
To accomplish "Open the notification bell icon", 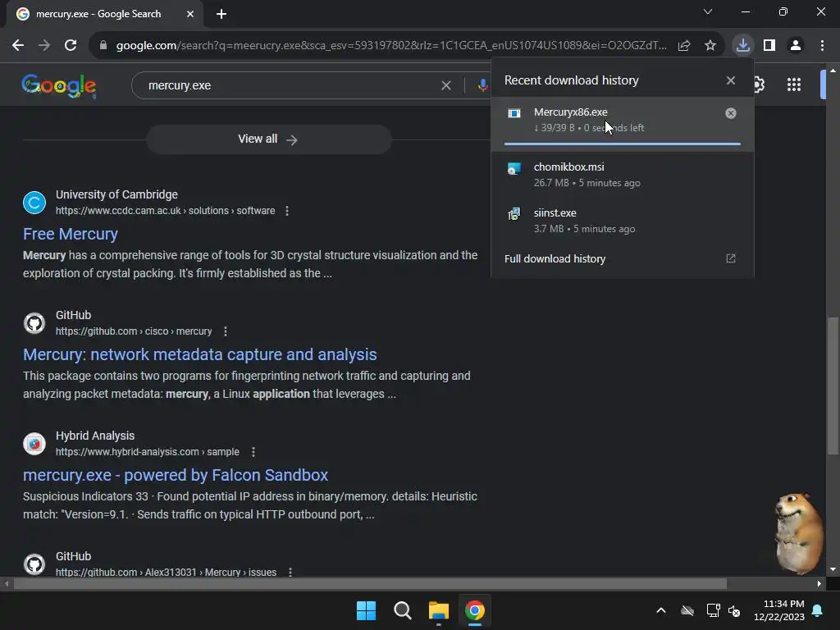I will point(818,610).
